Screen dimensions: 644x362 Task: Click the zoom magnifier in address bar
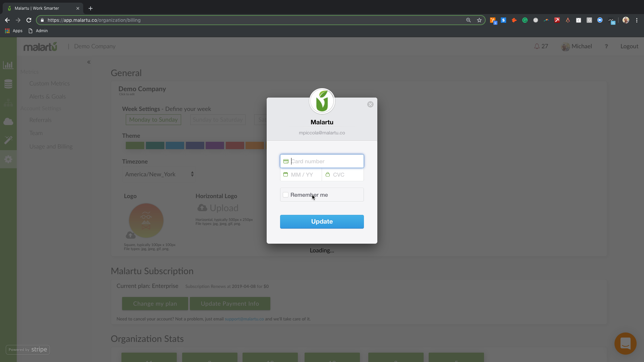pos(469,20)
